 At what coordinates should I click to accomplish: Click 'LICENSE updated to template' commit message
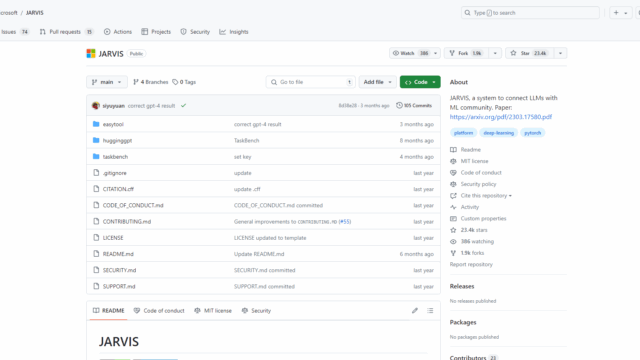pyautogui.click(x=270, y=238)
